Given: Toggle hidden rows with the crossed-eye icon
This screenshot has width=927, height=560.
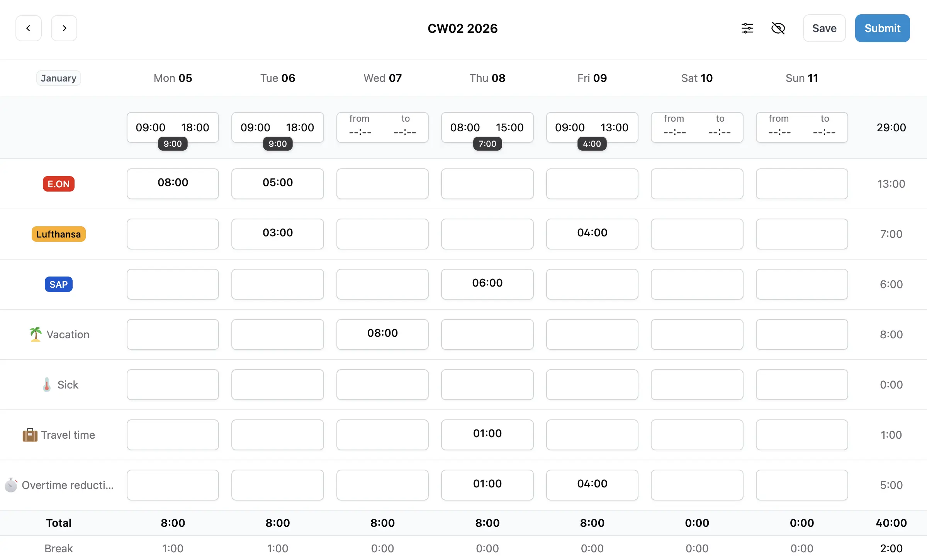Looking at the screenshot, I should click(x=778, y=28).
